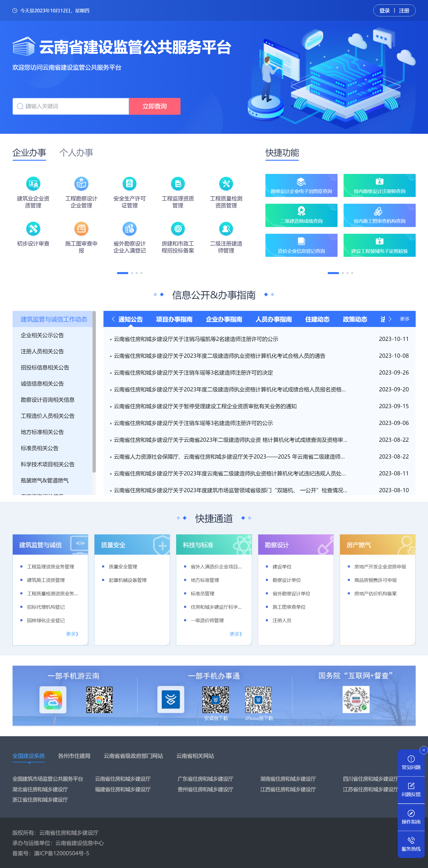Click the 立即查询 search button
The image size is (428, 868).
(155, 106)
